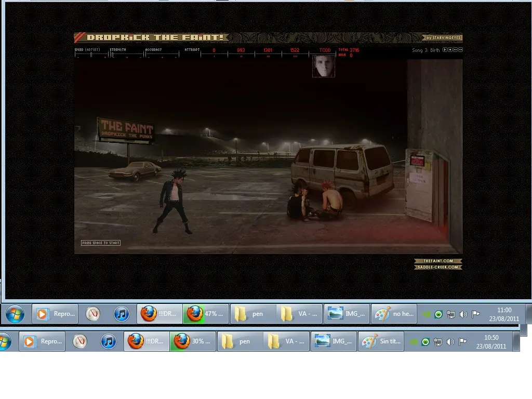Click the TODD character portrait
The height and width of the screenshot is (399, 532).
(x=323, y=66)
